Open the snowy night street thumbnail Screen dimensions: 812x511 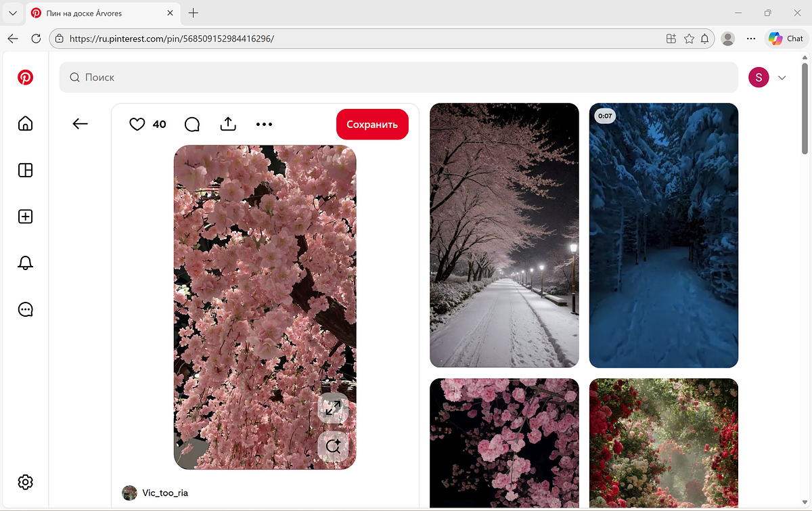[x=504, y=235]
